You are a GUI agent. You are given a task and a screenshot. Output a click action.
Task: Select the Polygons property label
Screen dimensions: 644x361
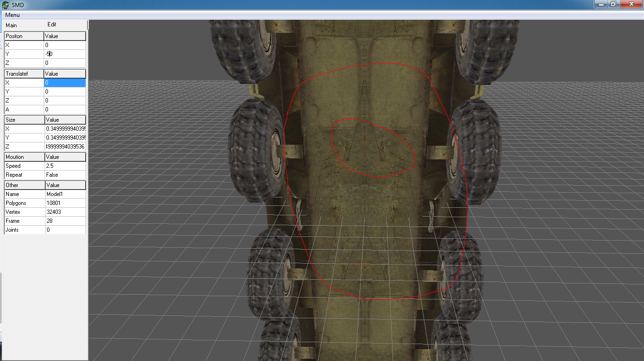click(24, 203)
